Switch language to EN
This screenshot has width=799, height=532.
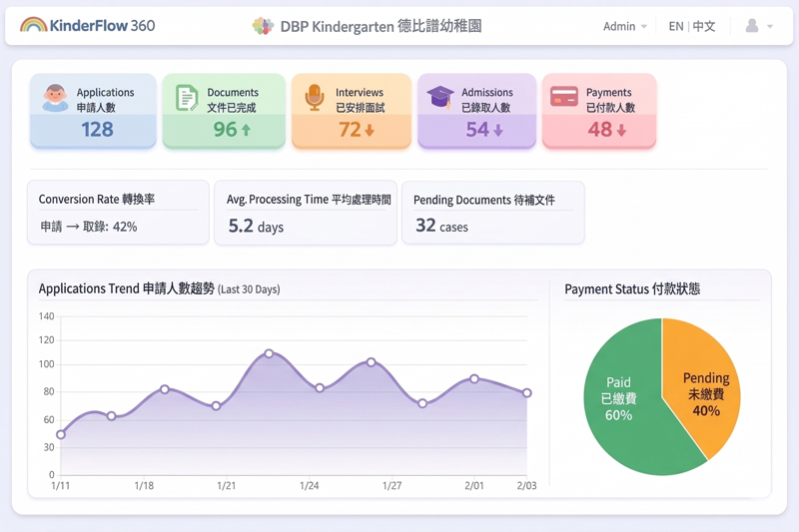pyautogui.click(x=676, y=26)
